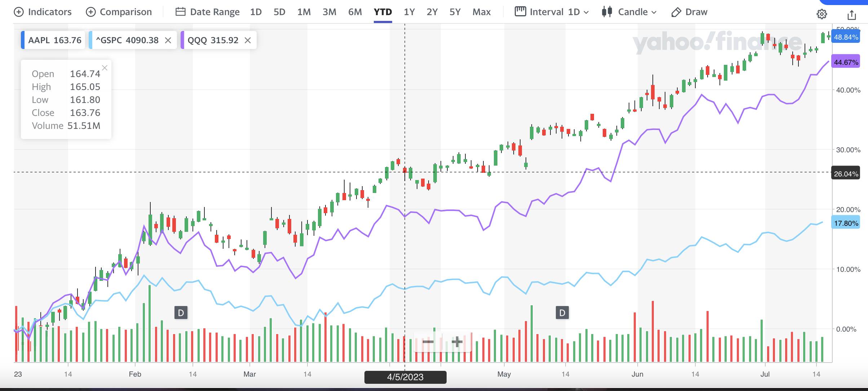Click the Volume 51.51M value
Screen dimensions: 868x391
[84, 126]
